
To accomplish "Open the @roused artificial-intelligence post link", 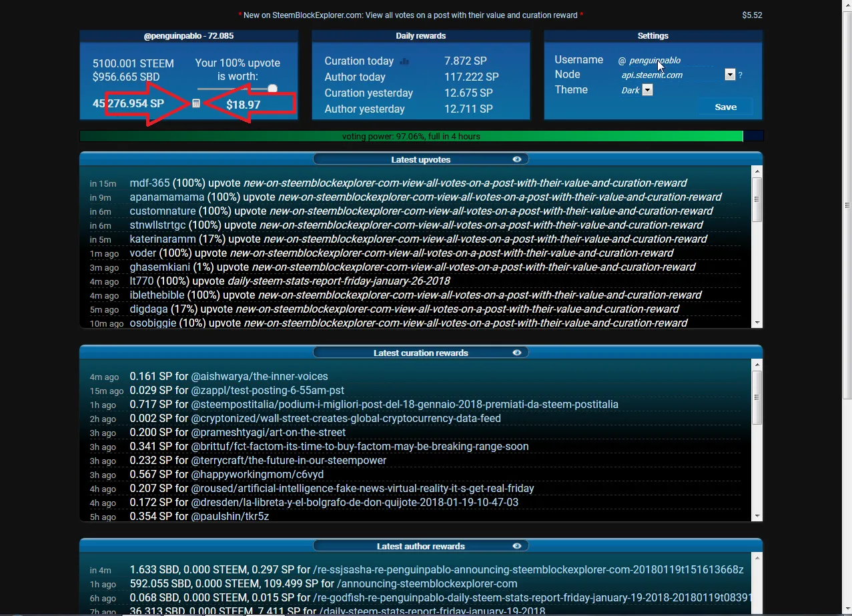I will pyautogui.click(x=363, y=488).
